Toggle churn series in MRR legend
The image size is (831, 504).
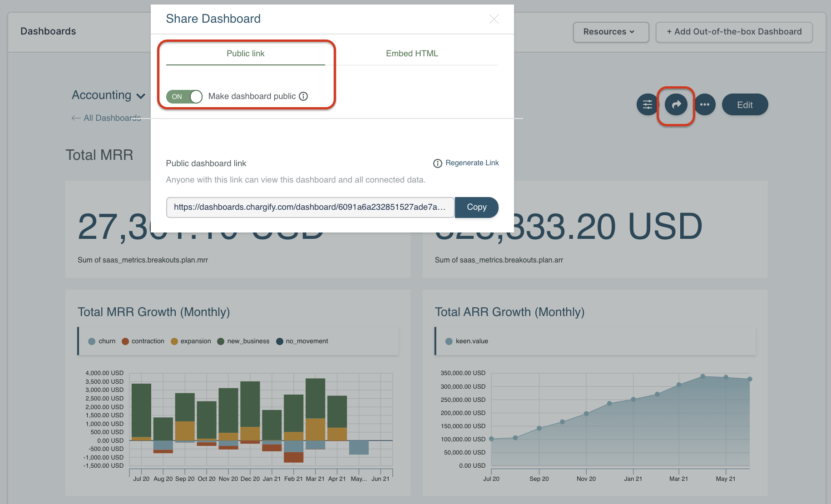[102, 341]
